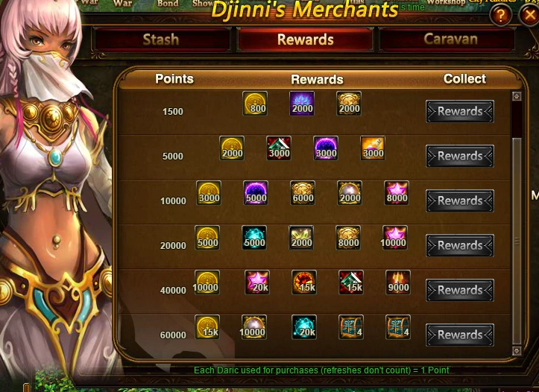Open the question mark help button

(x=501, y=15)
